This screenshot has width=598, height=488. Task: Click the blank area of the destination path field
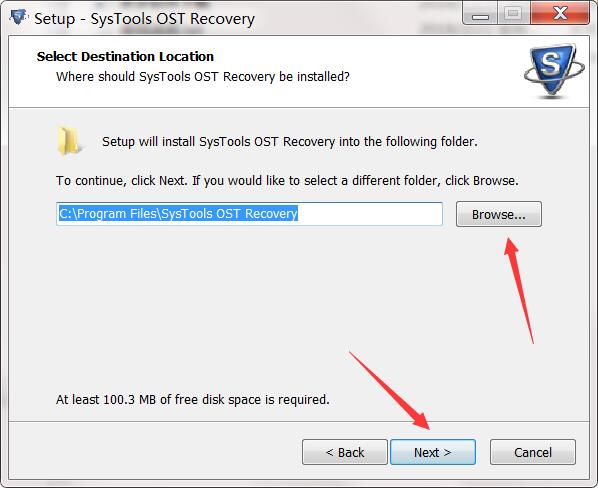point(370,214)
